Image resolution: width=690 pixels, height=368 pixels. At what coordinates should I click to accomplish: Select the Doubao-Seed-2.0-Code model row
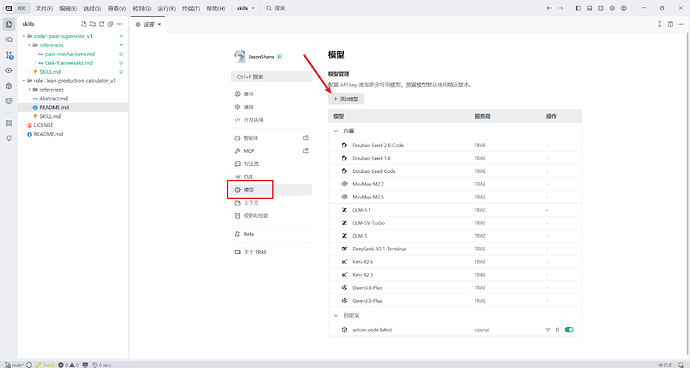pyautogui.click(x=455, y=145)
